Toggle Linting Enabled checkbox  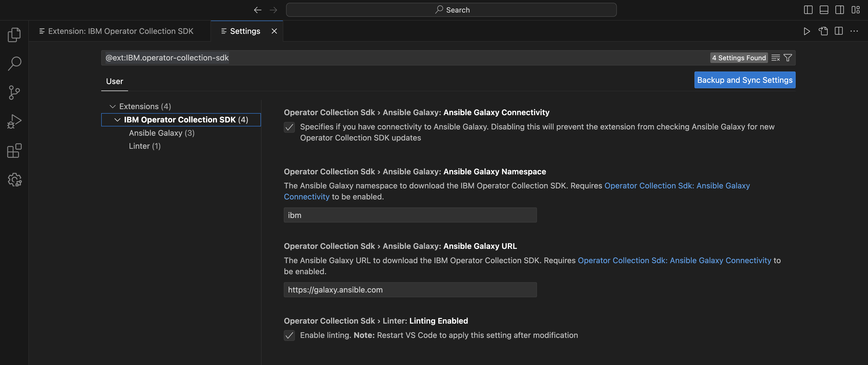[x=289, y=335]
